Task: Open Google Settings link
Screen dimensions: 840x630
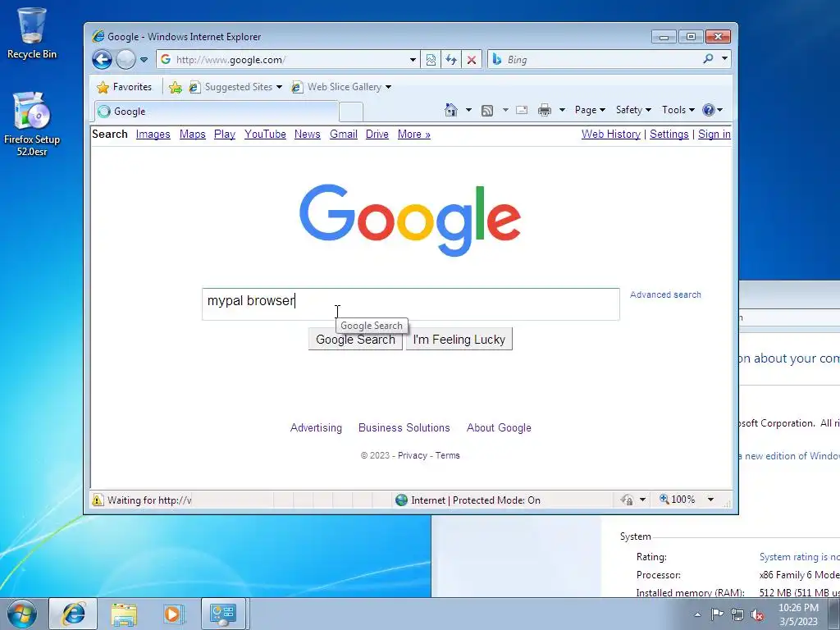Action: click(x=669, y=134)
